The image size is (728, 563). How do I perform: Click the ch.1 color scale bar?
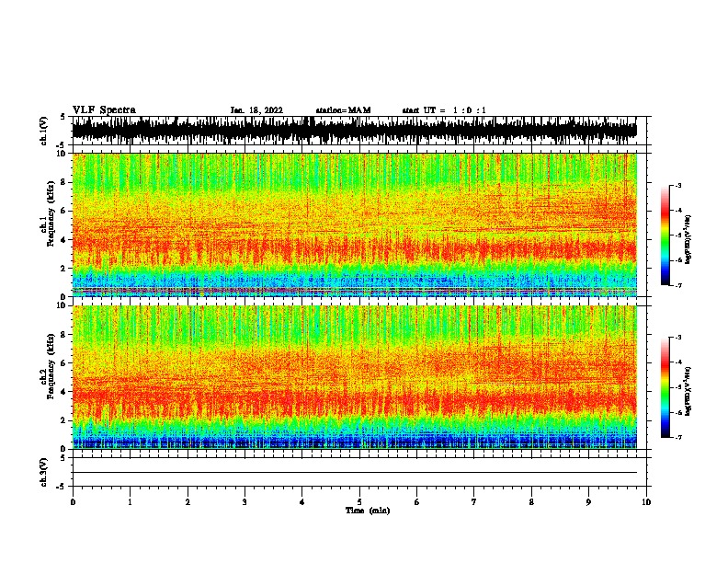[x=665, y=236]
